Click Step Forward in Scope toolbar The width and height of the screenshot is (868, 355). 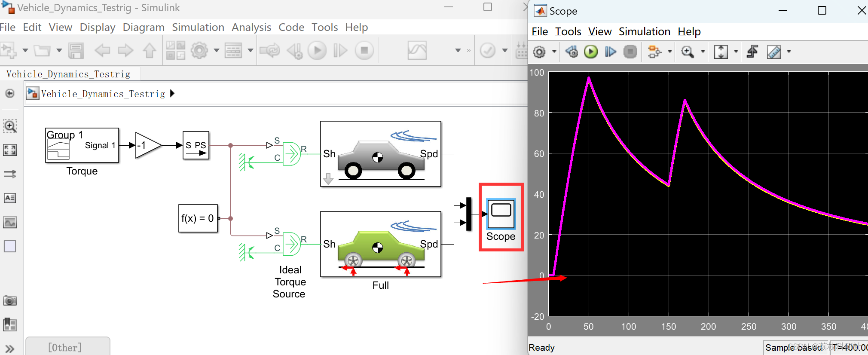[x=610, y=52]
